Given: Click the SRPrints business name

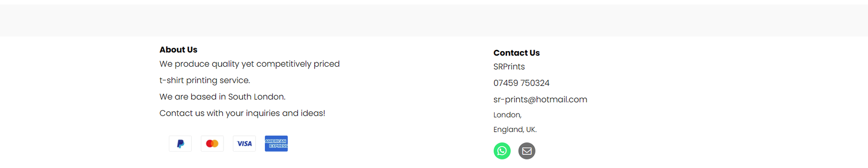Looking at the screenshot, I should click(x=509, y=67).
